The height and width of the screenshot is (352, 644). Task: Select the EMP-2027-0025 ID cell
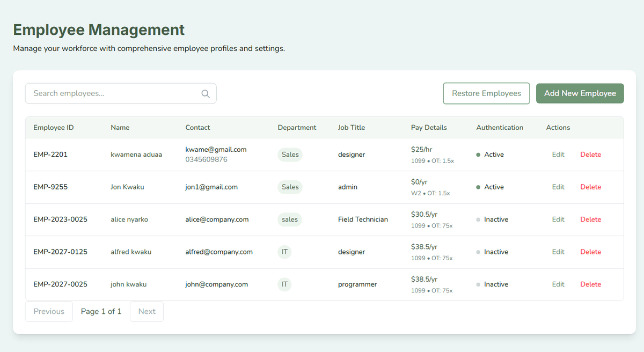[x=60, y=284]
